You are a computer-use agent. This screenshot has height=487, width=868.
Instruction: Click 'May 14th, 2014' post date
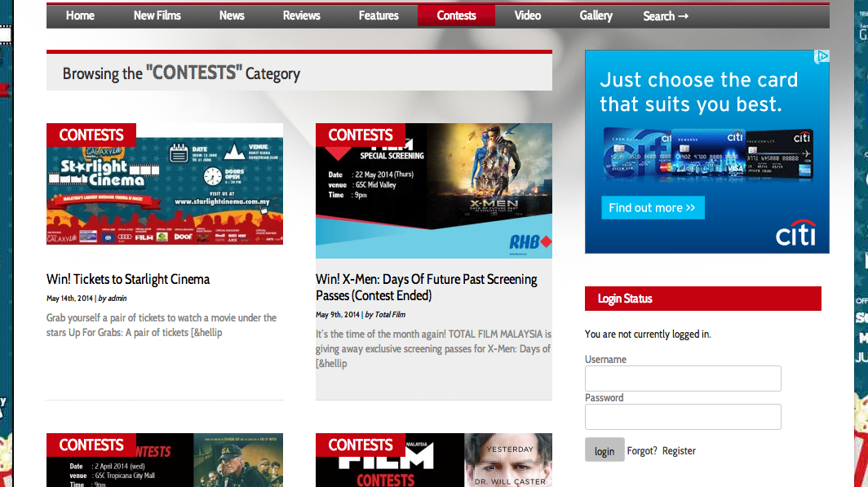(70, 299)
